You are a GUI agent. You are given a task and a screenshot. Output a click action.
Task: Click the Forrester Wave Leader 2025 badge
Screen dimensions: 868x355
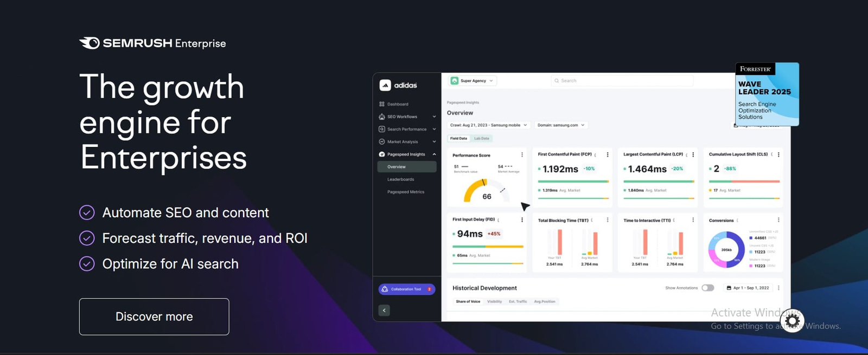click(x=767, y=94)
